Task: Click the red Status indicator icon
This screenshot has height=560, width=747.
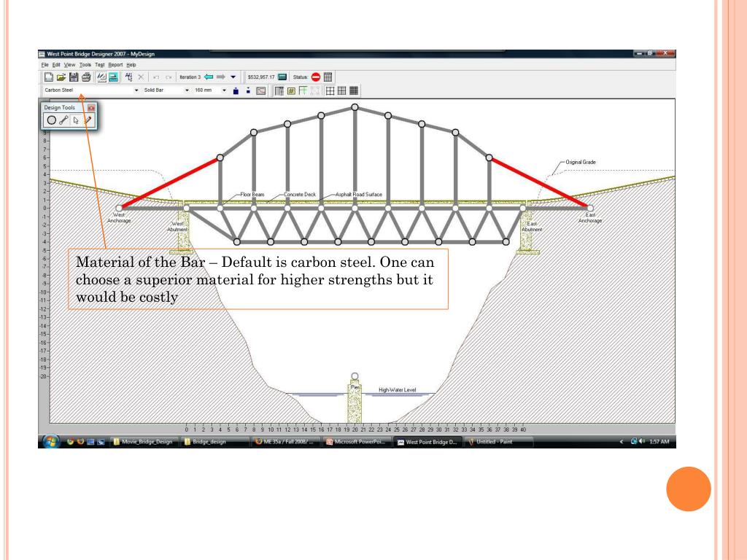Action: point(315,77)
